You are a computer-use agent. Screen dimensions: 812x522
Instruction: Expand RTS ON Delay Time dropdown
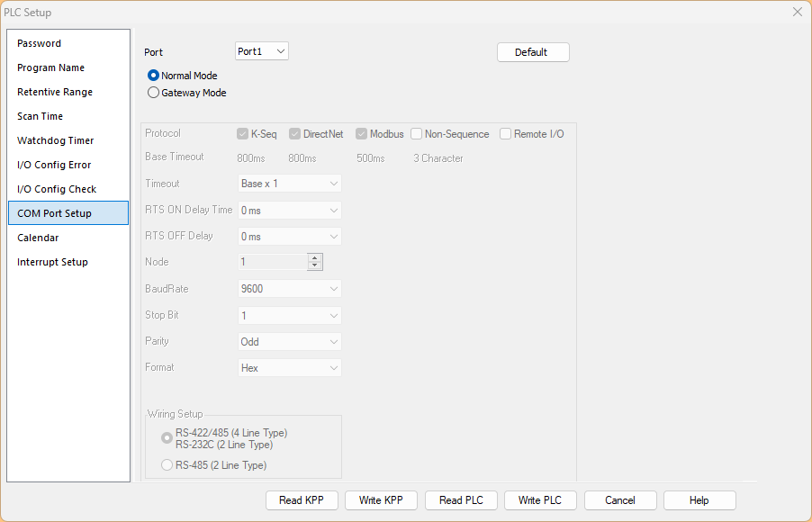coord(290,211)
